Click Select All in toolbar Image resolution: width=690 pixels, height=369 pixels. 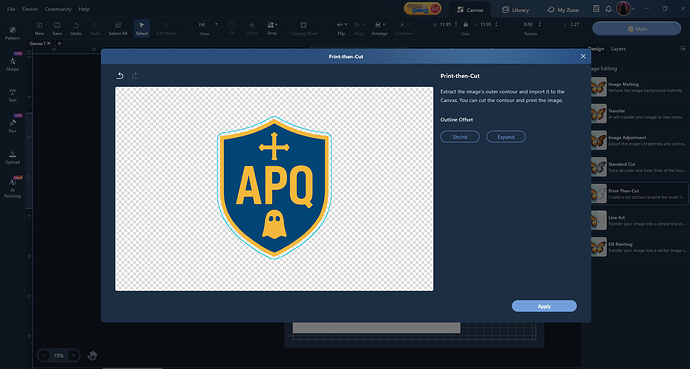click(118, 29)
